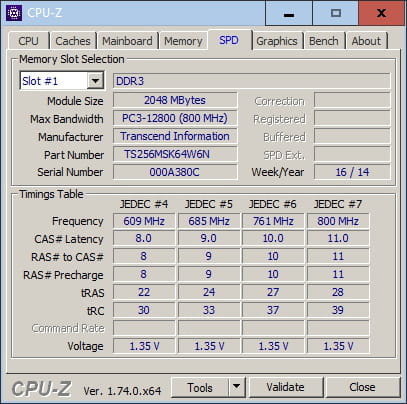Click the Validate button
The width and height of the screenshot is (407, 404).
[286, 387]
